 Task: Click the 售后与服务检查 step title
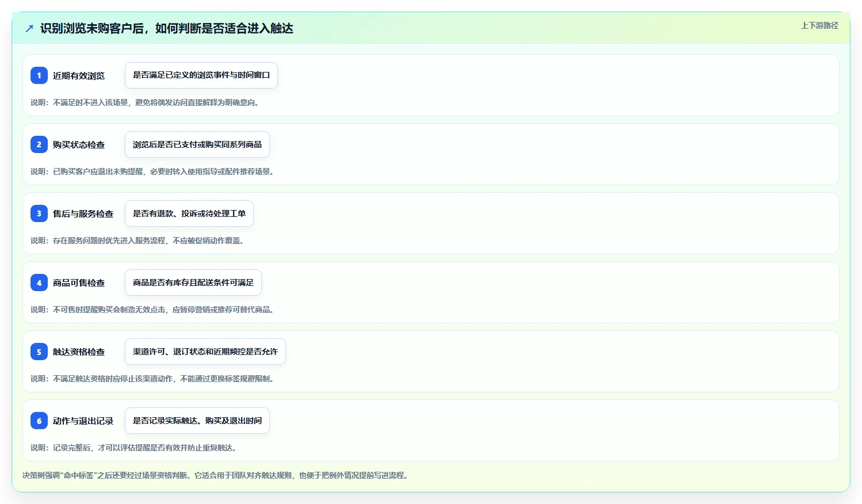coord(83,213)
